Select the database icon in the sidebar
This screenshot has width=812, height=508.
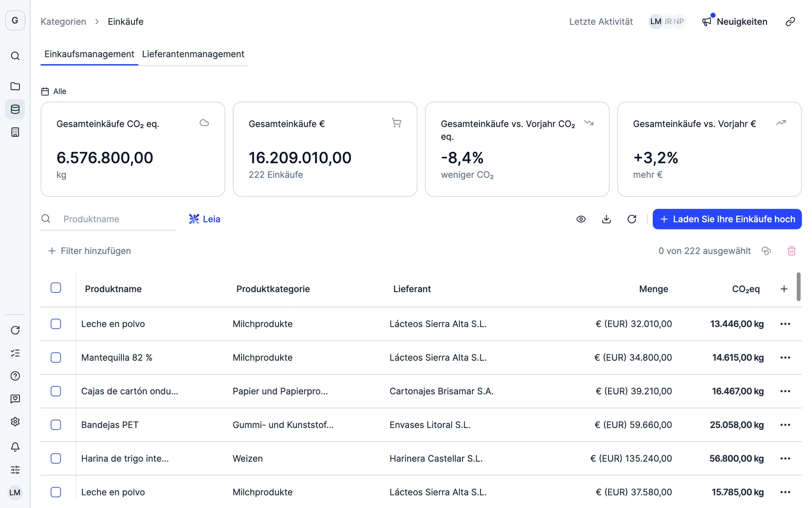click(15, 109)
